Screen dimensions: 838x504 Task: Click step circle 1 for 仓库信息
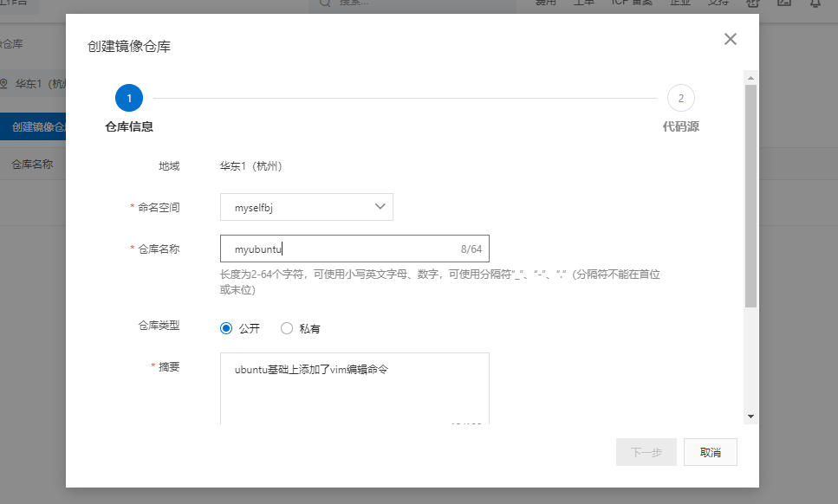[x=128, y=98]
